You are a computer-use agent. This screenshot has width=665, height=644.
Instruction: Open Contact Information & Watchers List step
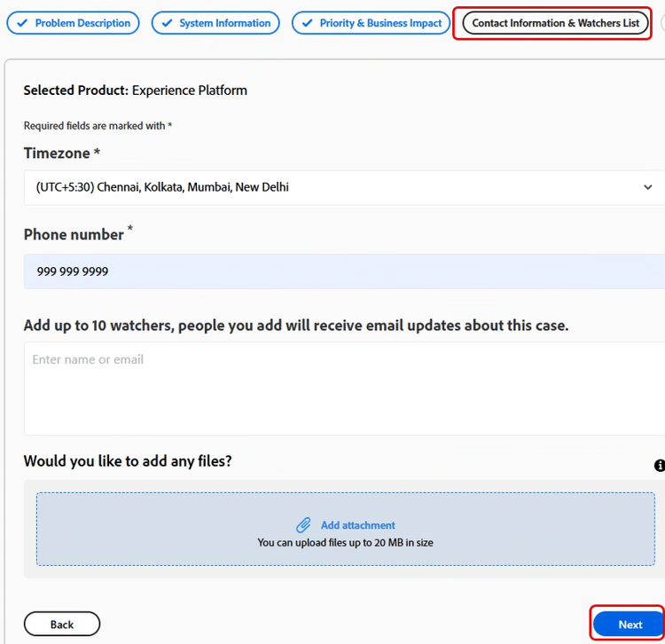pos(555,23)
